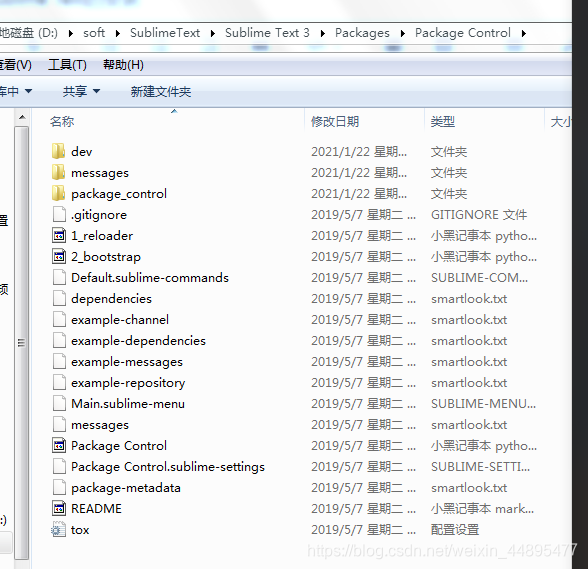This screenshot has height=569, width=588.
Task: Click the example-channel file icon
Action: click(x=59, y=320)
